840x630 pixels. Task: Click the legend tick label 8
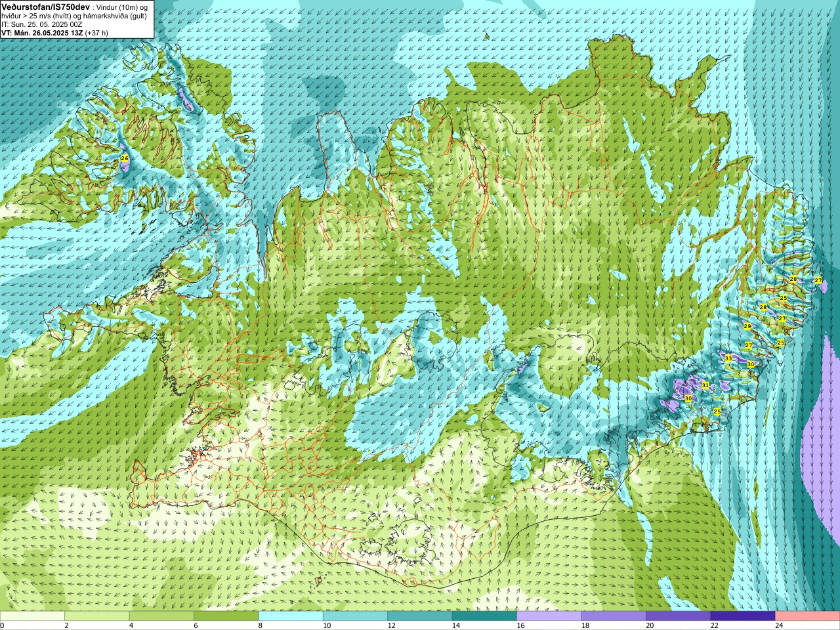[x=261, y=626]
